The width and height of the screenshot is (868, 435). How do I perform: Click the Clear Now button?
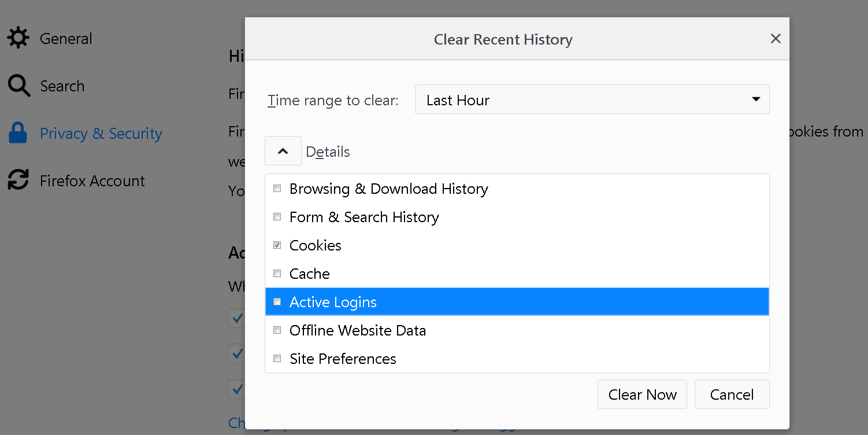[642, 395]
